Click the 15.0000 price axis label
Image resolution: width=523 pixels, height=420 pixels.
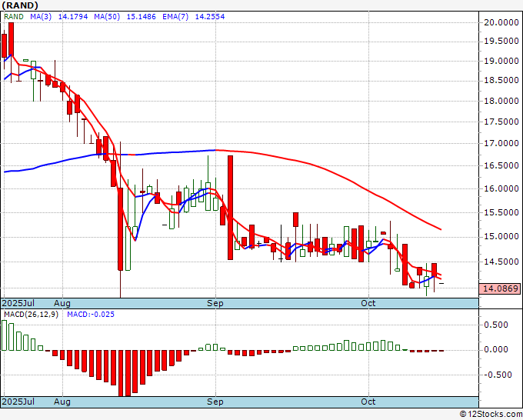501,237
